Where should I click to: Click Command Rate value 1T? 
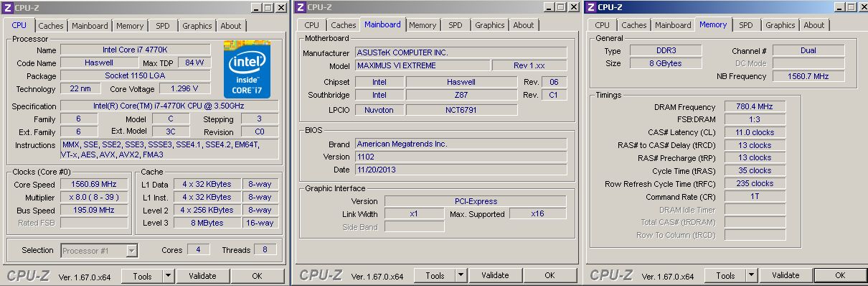[x=755, y=197]
